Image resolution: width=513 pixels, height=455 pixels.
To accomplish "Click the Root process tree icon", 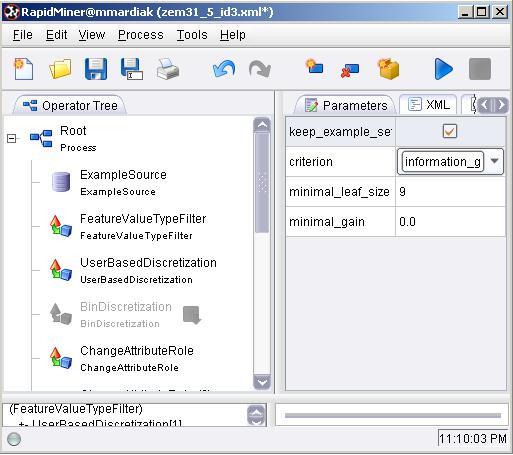I will click(x=41, y=138).
